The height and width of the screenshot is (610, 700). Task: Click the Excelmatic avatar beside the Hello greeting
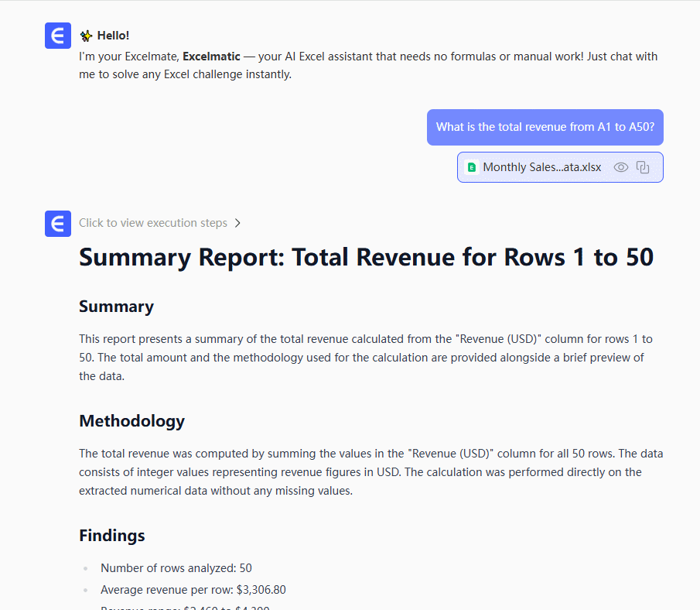pyautogui.click(x=58, y=36)
